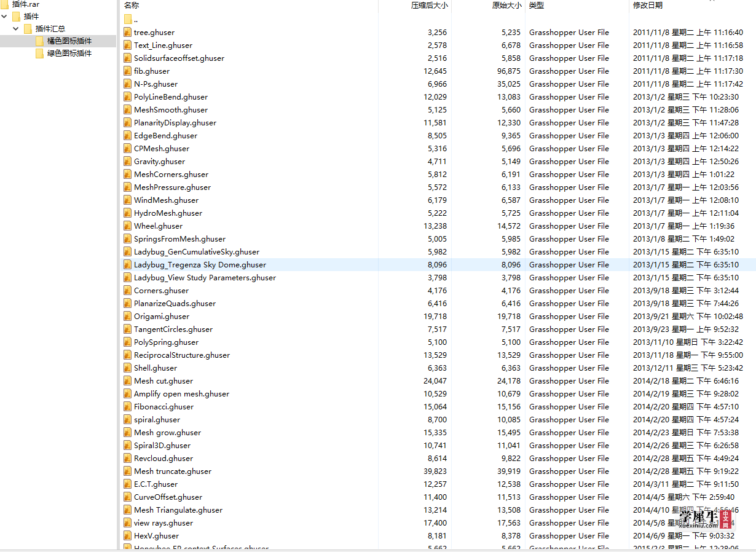This screenshot has width=756, height=552.
Task: Select ReciprocalStructure.ghuser file name
Action: pyautogui.click(x=182, y=355)
